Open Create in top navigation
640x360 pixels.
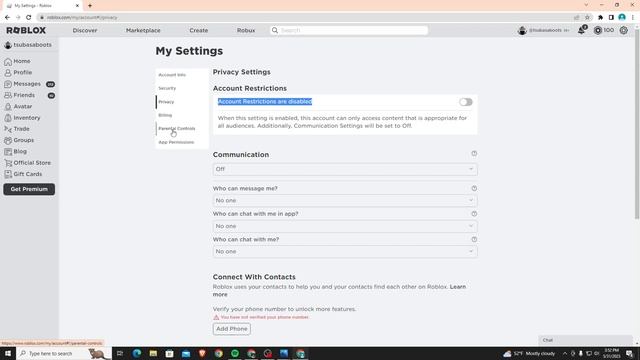pyautogui.click(x=199, y=30)
